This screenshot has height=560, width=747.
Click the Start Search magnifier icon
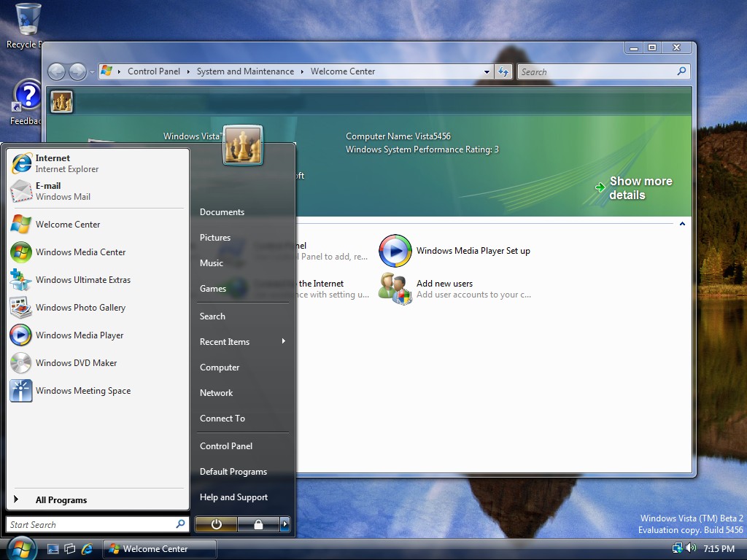click(x=181, y=524)
